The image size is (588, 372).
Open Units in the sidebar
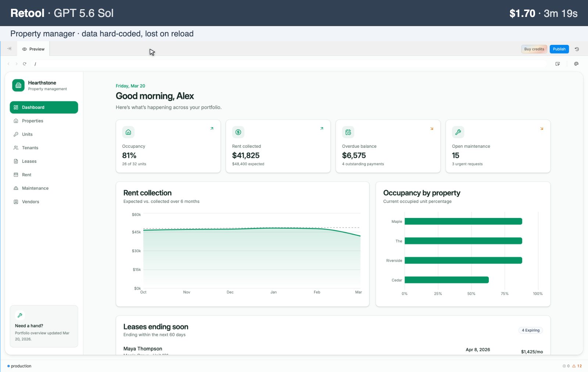tap(44, 134)
